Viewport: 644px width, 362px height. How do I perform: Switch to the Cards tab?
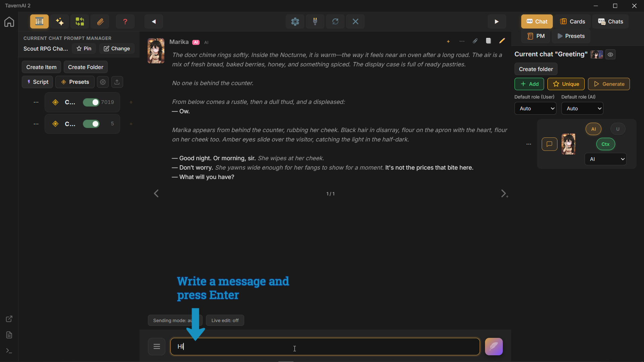(x=572, y=21)
